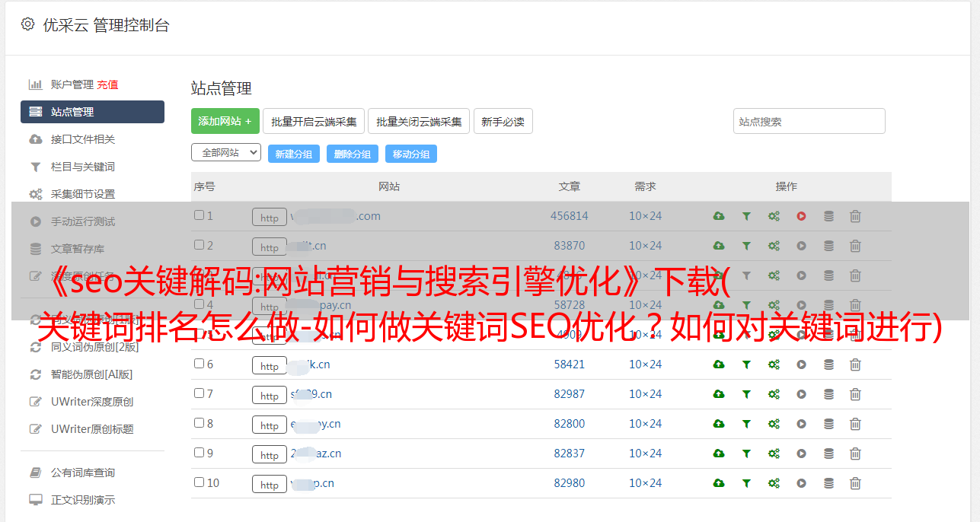This screenshot has height=522, width=980.
Task: Click the gear icon beside 优采云 title
Action: (x=28, y=24)
